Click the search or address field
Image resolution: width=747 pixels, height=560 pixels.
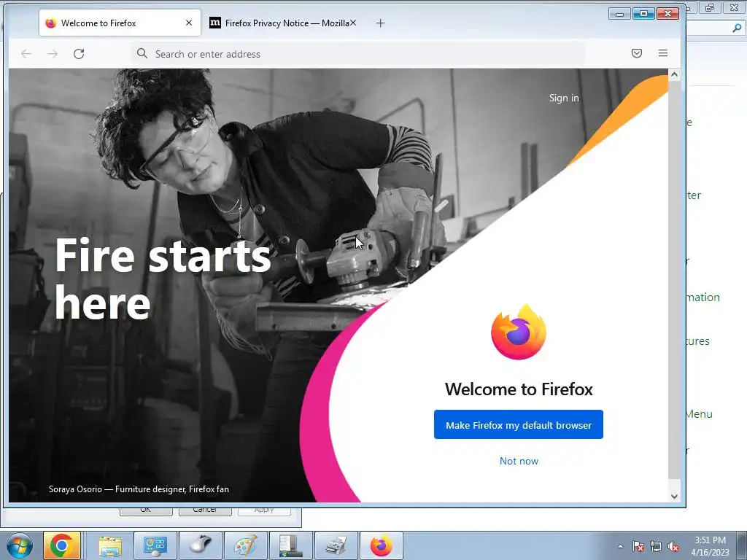coord(358,54)
